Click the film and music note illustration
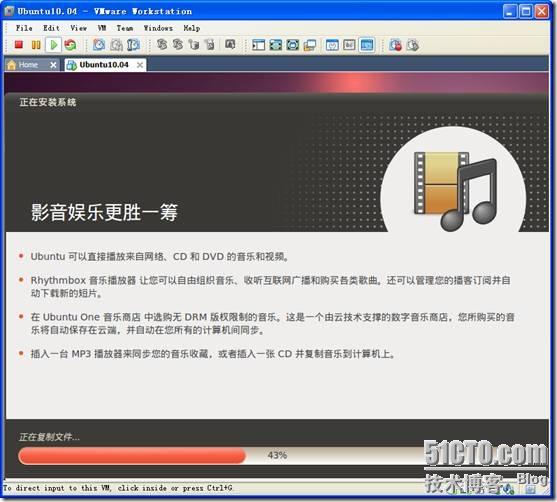Viewport: 557px width, 502px height. coord(456,191)
